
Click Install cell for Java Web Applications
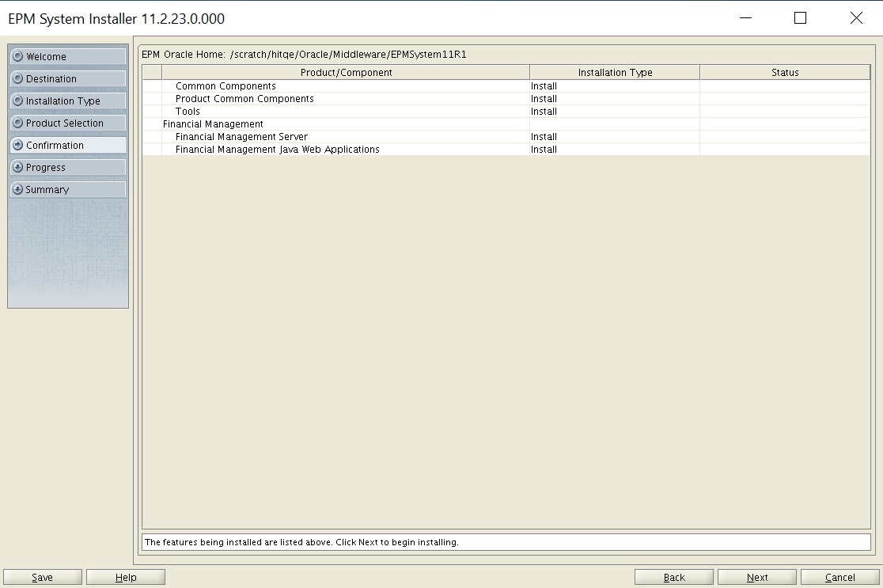[x=615, y=150]
